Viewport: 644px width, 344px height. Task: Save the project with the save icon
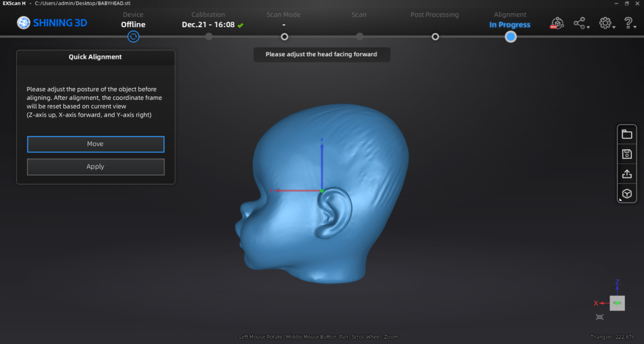[x=627, y=153]
